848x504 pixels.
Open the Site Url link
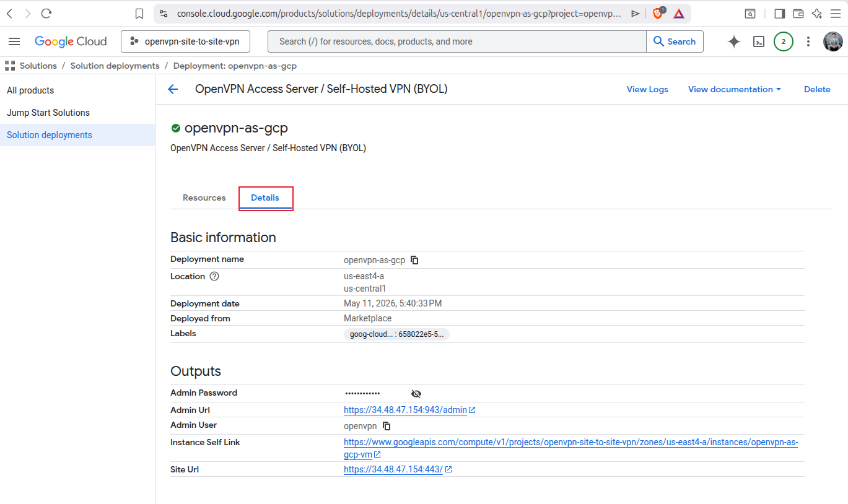pyautogui.click(x=398, y=469)
